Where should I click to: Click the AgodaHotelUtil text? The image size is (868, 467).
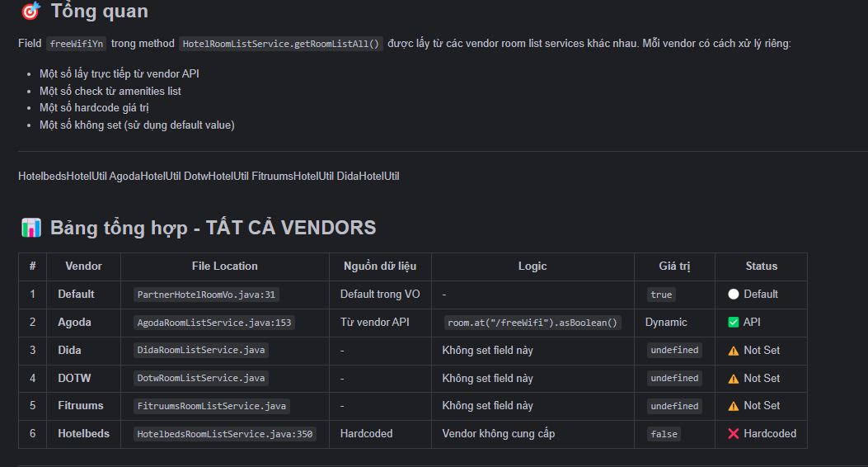pos(145,177)
